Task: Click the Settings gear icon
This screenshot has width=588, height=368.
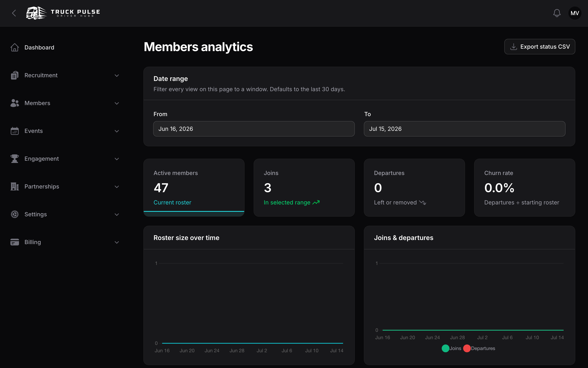Action: [x=14, y=214]
